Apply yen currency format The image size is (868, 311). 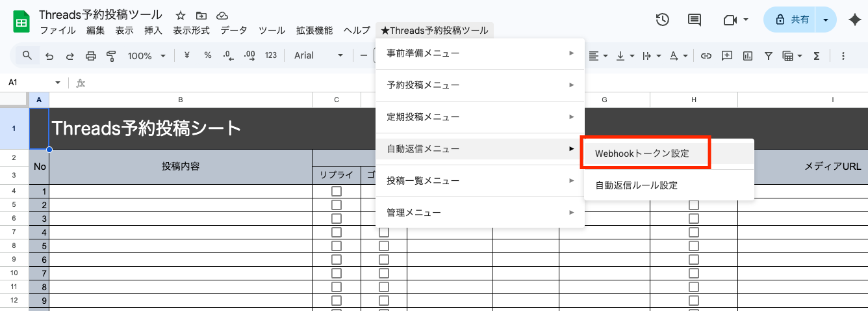pyautogui.click(x=187, y=55)
